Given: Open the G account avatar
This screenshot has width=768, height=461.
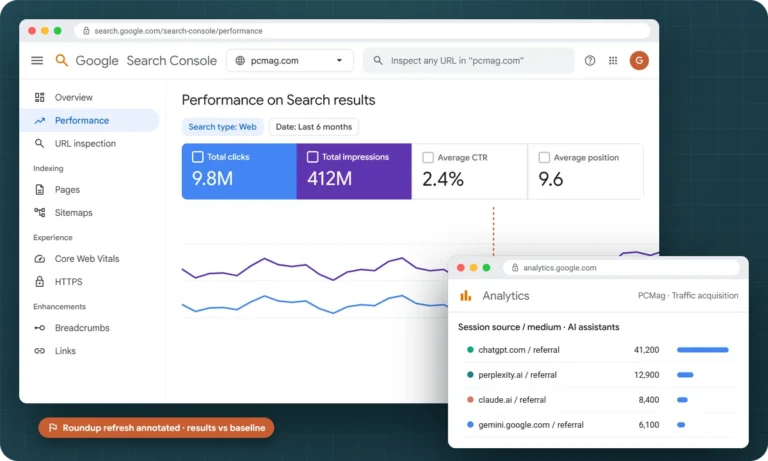Looking at the screenshot, I should coord(639,61).
